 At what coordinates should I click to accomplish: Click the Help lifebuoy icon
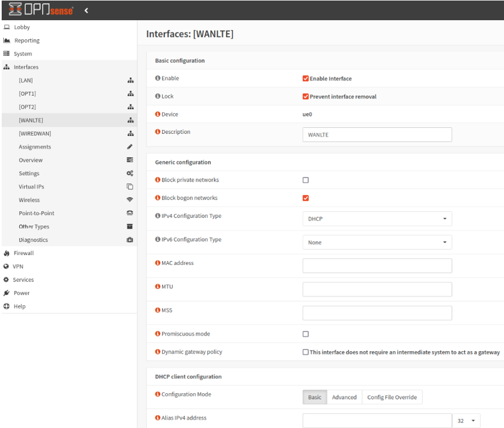(6, 306)
